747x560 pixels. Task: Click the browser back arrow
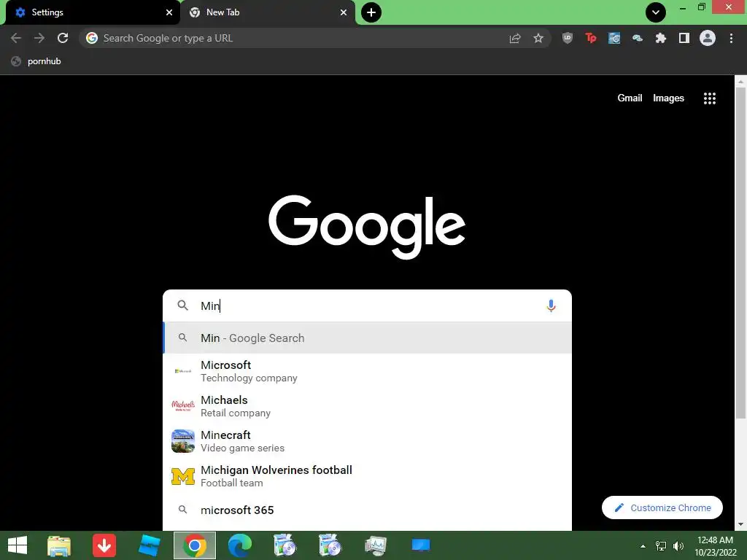(x=16, y=38)
